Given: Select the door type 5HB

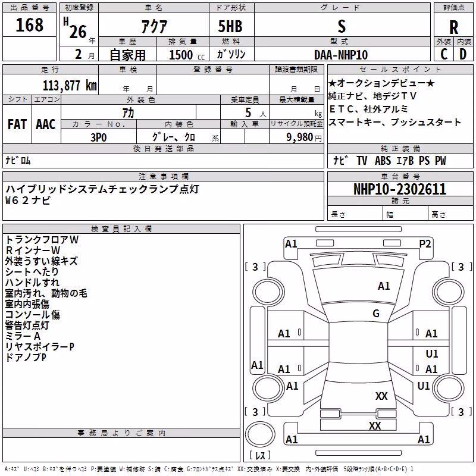Looking at the screenshot, I should (230, 26).
